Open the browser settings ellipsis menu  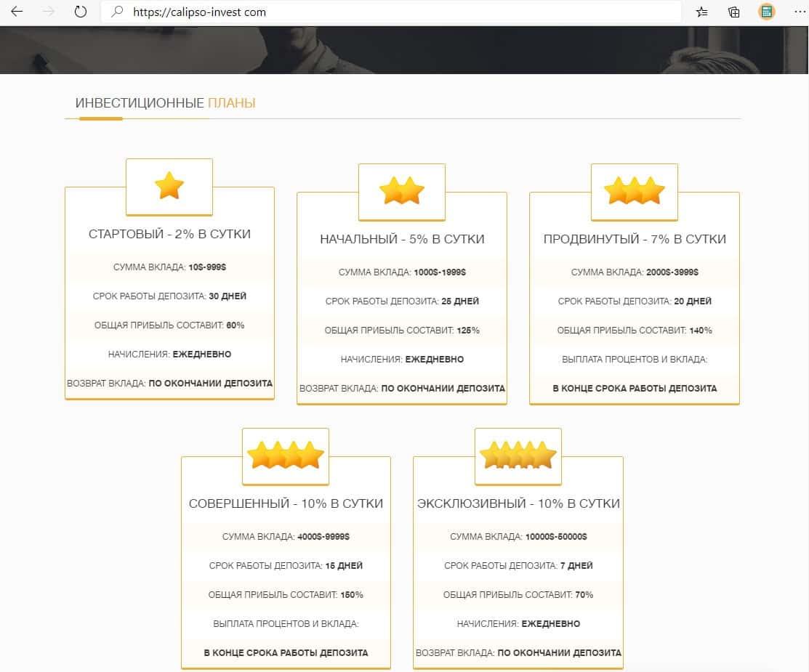pyautogui.click(x=800, y=12)
